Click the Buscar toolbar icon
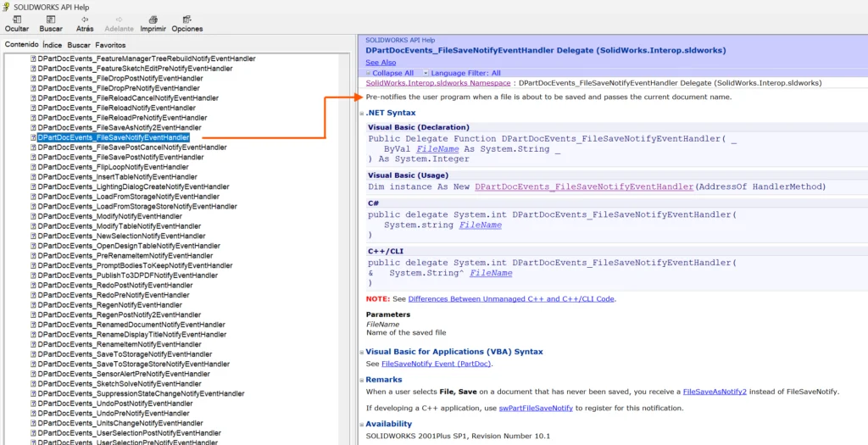Viewport: 868px width, 445px height. click(51, 19)
